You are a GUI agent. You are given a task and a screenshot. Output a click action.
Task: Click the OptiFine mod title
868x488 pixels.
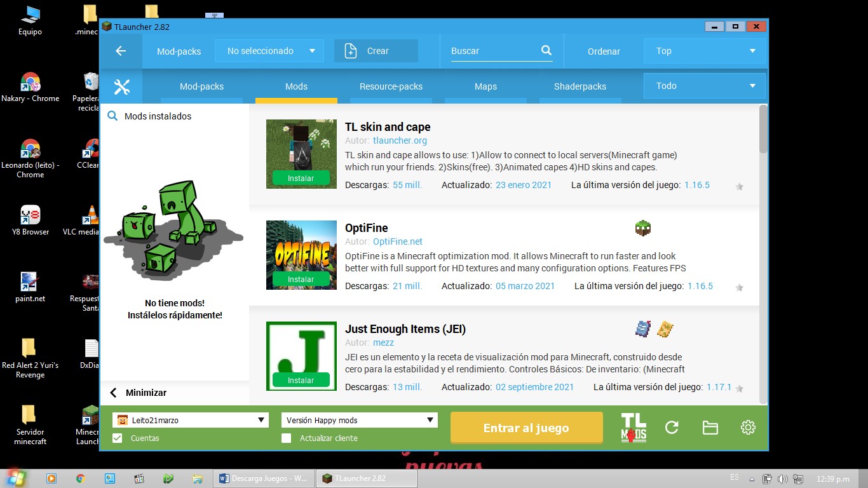click(x=366, y=228)
